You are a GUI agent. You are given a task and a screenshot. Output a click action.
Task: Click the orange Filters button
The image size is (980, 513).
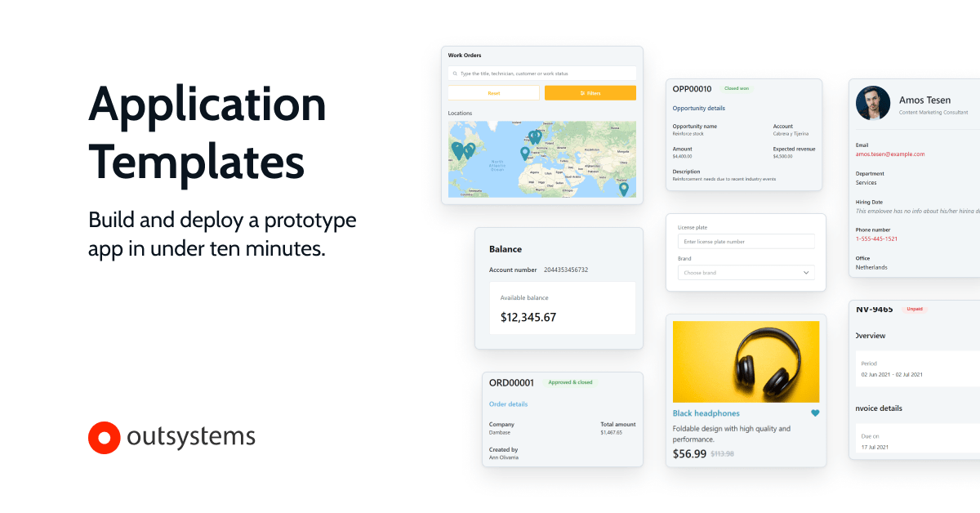(590, 93)
